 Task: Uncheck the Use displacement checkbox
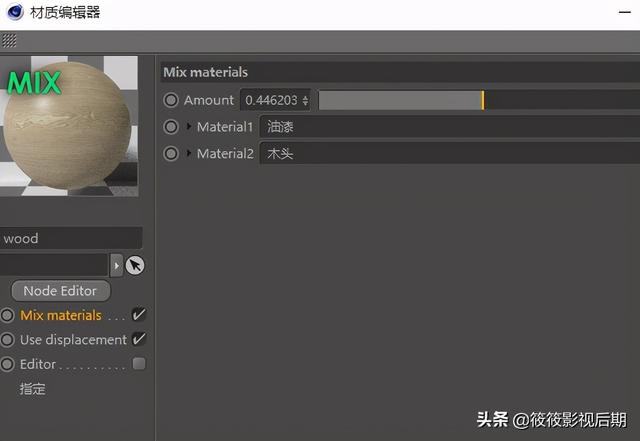[x=139, y=339]
